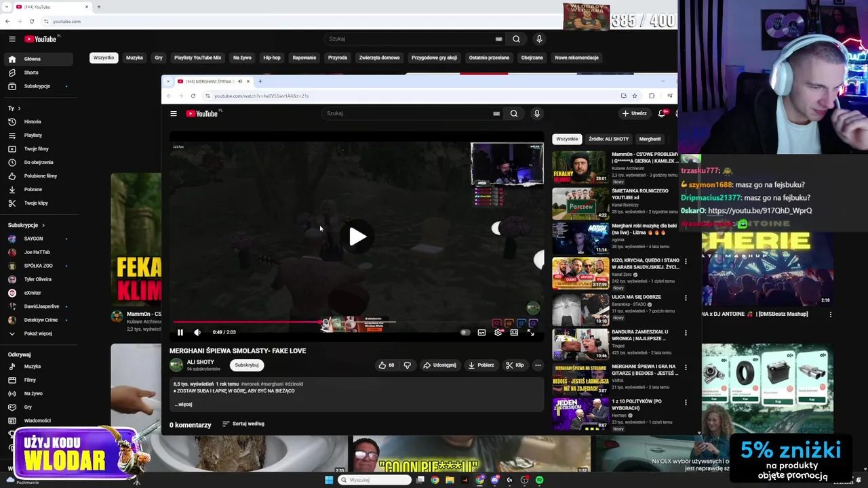Screen dimensions: 868x488
Task: Click the large play overlay on the video
Action: click(x=357, y=236)
